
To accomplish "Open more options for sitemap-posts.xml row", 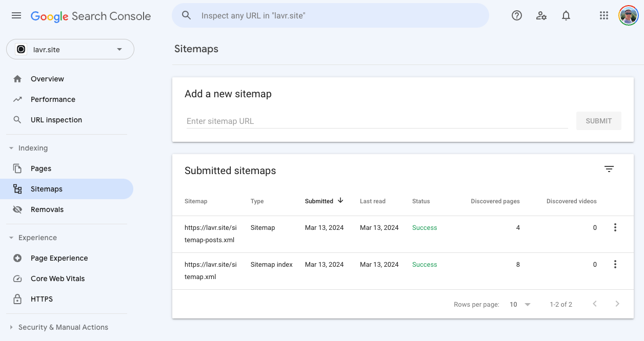I will (615, 228).
